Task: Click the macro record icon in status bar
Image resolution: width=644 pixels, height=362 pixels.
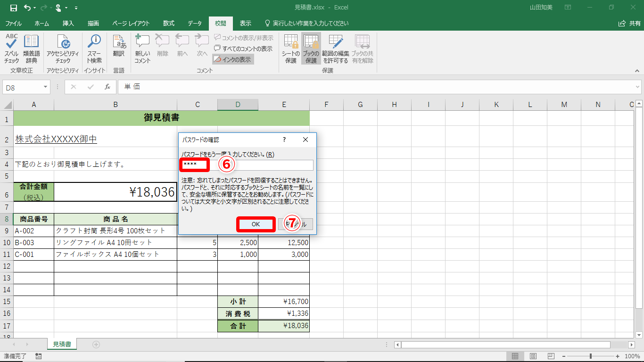Action: pyautogui.click(x=38, y=356)
